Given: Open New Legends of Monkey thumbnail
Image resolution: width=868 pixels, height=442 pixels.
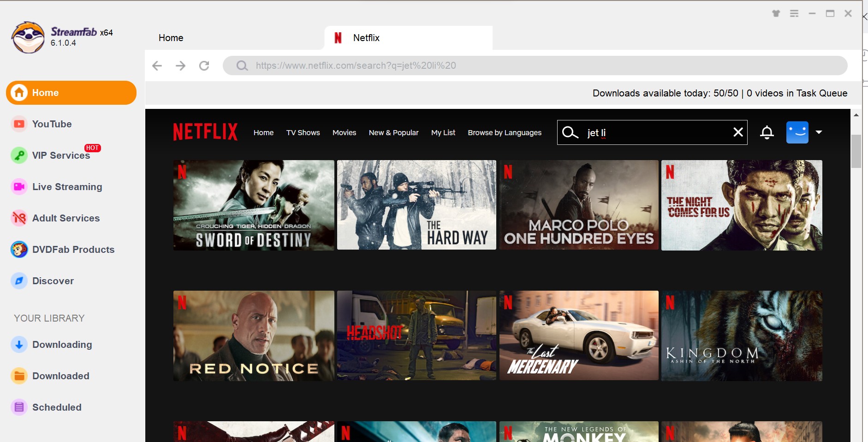Looking at the screenshot, I should click(579, 432).
